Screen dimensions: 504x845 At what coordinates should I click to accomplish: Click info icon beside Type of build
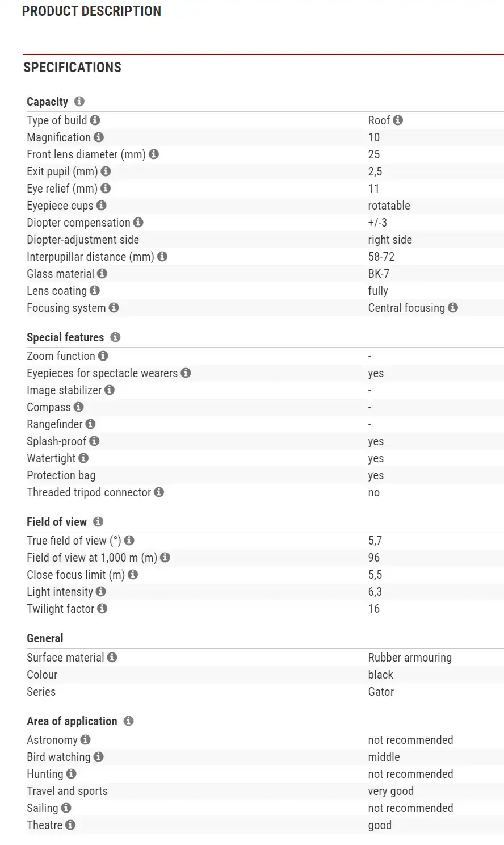(x=95, y=120)
